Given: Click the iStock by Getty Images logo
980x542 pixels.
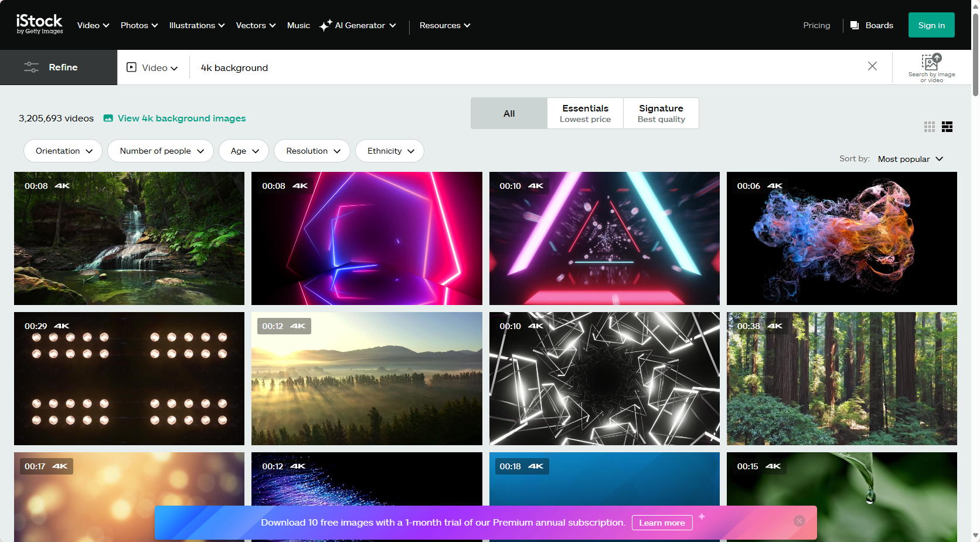Looking at the screenshot, I should coord(39,24).
